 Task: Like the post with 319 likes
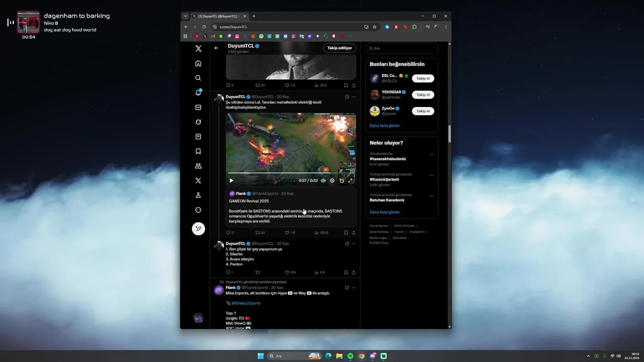(290, 273)
